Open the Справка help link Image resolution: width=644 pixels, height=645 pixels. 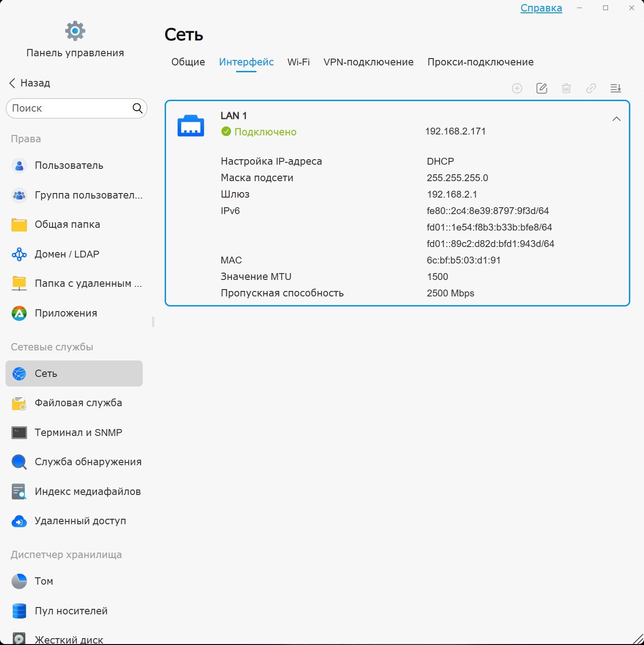(541, 8)
